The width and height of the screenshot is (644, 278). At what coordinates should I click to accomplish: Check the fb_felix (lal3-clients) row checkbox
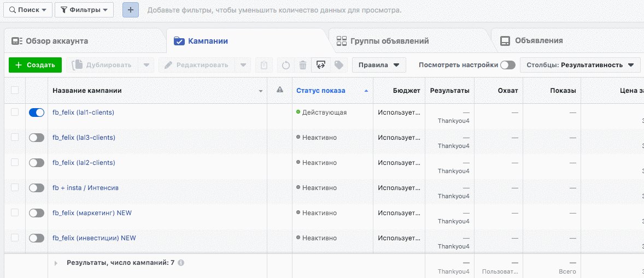click(15, 137)
